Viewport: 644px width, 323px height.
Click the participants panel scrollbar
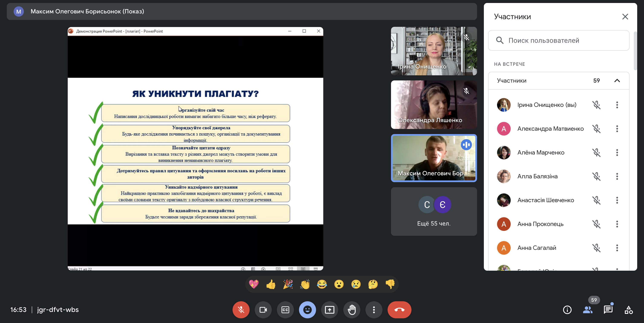click(635, 51)
